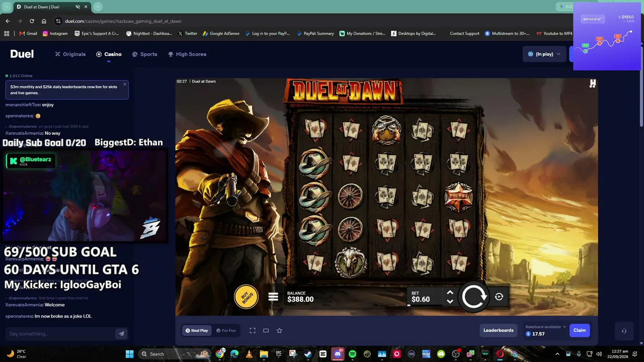Open the PayPal: Summary bookmark
Screen dimensions: 644x362
pos(315,34)
